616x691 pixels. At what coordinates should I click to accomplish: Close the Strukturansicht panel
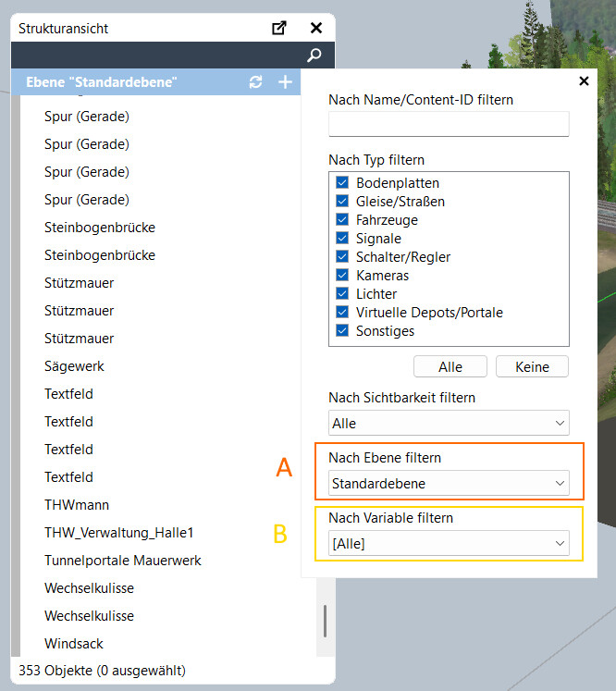(x=316, y=29)
